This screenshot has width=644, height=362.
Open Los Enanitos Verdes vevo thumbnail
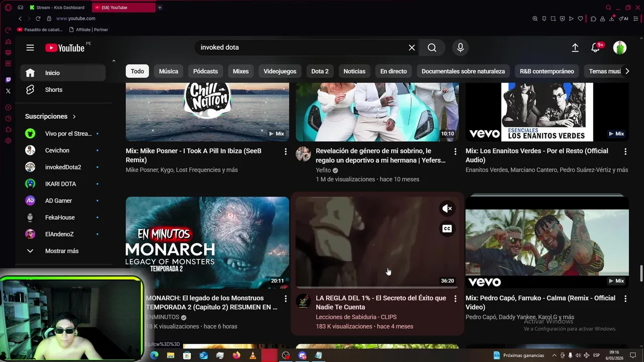[x=547, y=112]
